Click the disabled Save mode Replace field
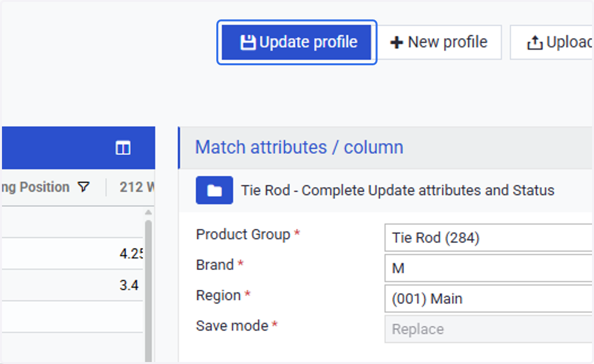 tap(489, 329)
